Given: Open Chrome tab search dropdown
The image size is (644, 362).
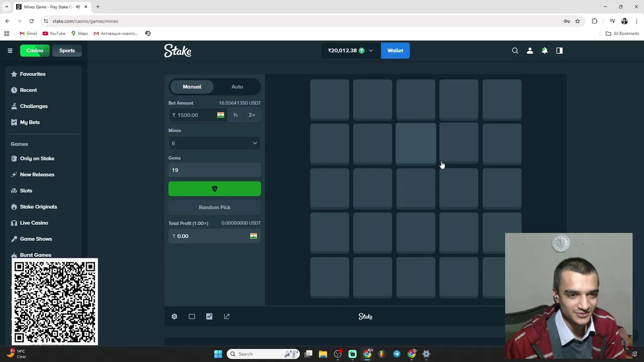Looking at the screenshot, I should pyautogui.click(x=7, y=7).
